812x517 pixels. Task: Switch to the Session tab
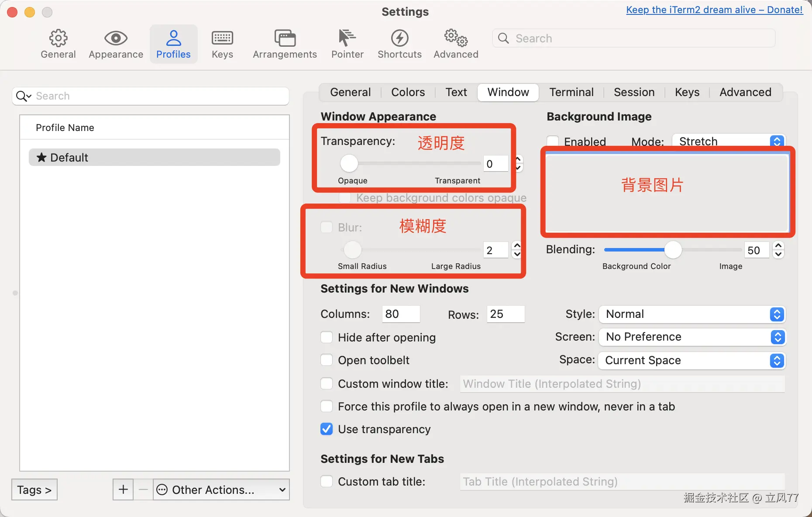[x=634, y=92]
